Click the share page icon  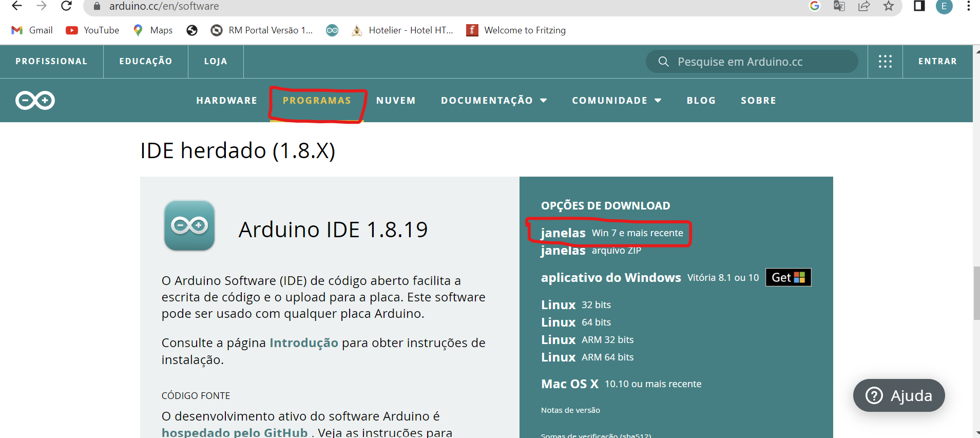pos(864,6)
